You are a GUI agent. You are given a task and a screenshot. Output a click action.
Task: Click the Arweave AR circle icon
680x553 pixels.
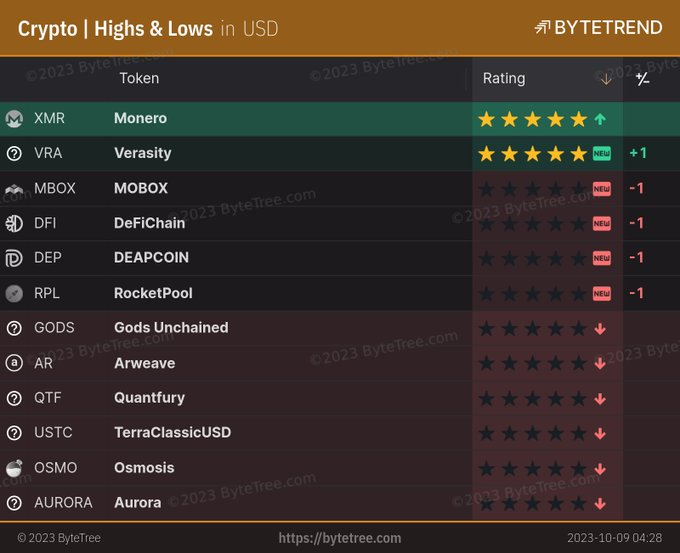click(14, 363)
